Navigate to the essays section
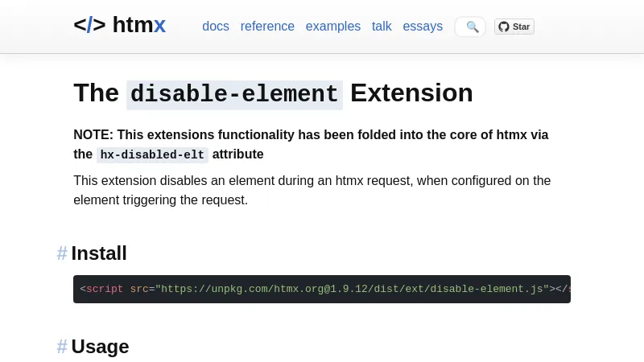The width and height of the screenshot is (644, 362). 423,27
